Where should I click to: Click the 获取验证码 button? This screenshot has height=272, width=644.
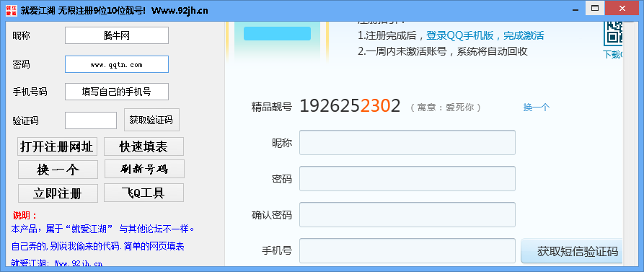pyautogui.click(x=151, y=120)
